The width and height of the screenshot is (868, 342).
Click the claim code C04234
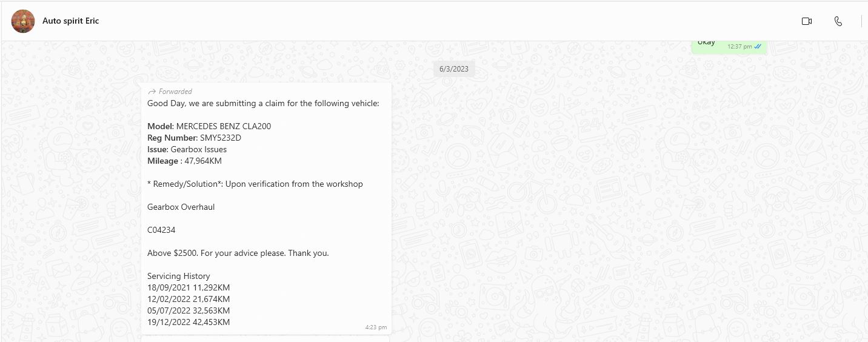[x=161, y=230]
